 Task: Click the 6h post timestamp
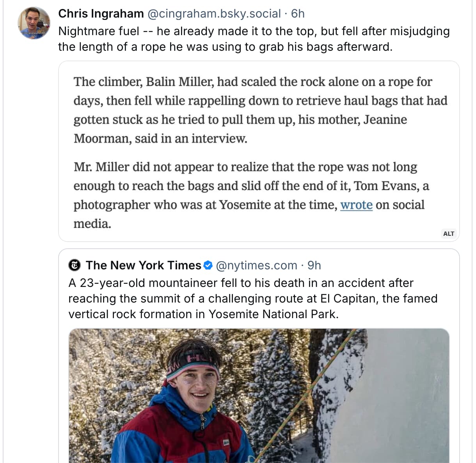[x=298, y=14]
